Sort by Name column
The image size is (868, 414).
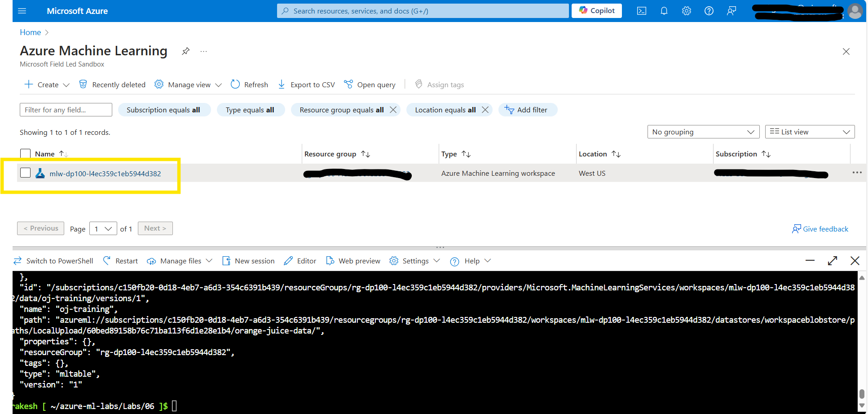coord(51,154)
